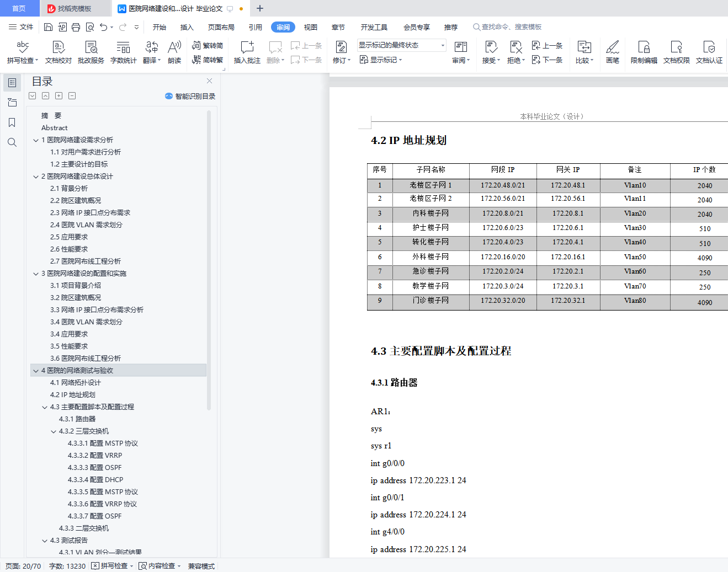The height and width of the screenshot is (572, 728).
Task: Click table cell 172.20.48.0/21
Action: tap(503, 185)
